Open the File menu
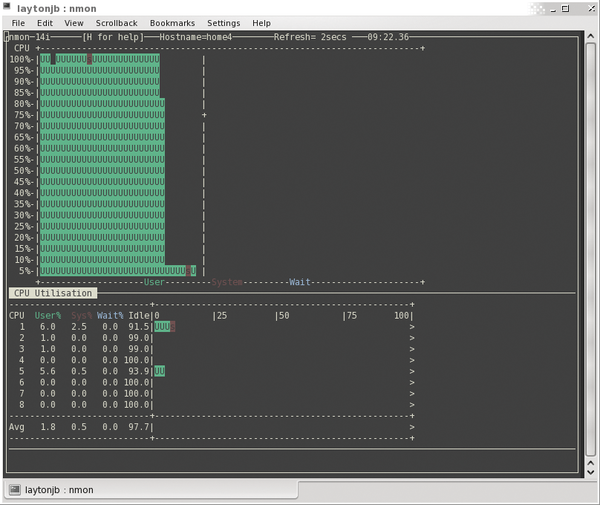 (x=18, y=23)
